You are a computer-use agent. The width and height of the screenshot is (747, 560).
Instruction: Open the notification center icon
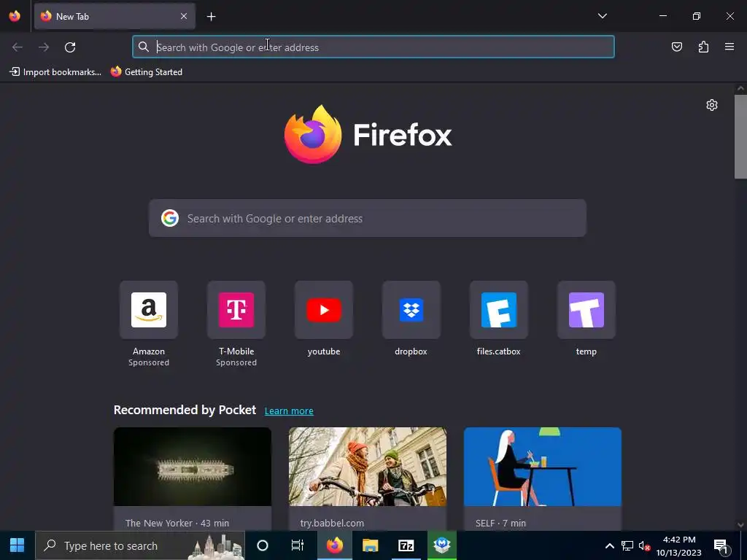[721, 545]
